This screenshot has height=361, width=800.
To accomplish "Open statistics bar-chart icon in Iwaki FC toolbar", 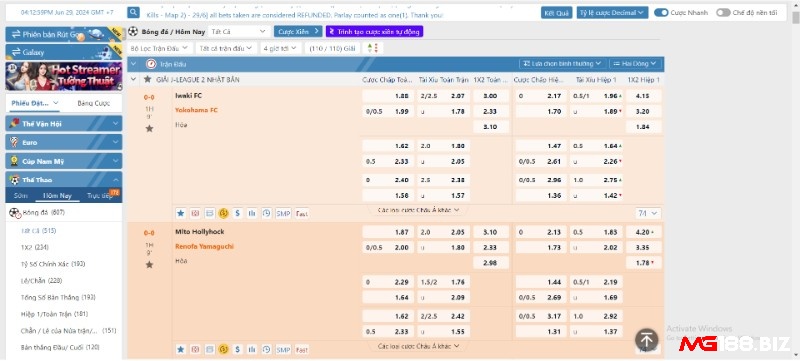I will (252, 213).
